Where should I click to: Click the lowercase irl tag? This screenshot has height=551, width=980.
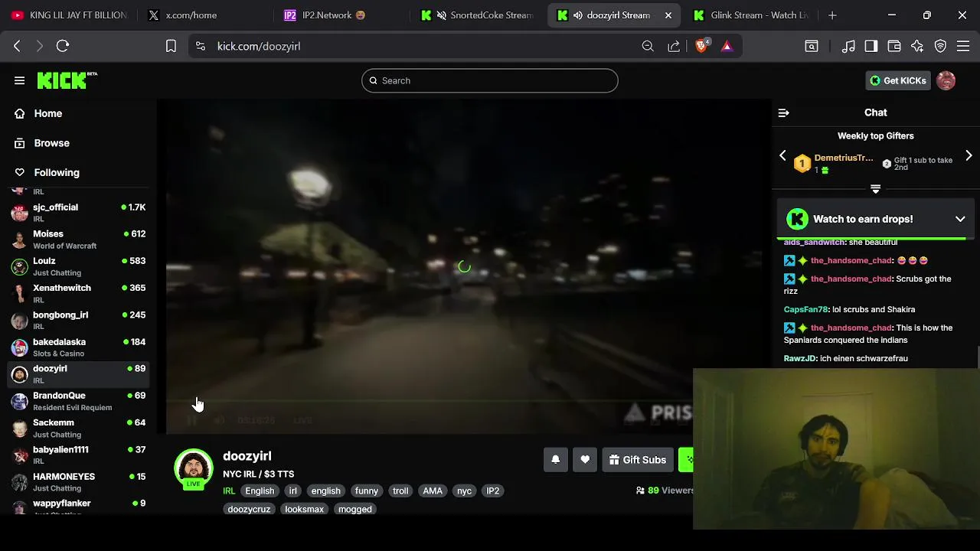click(x=292, y=491)
